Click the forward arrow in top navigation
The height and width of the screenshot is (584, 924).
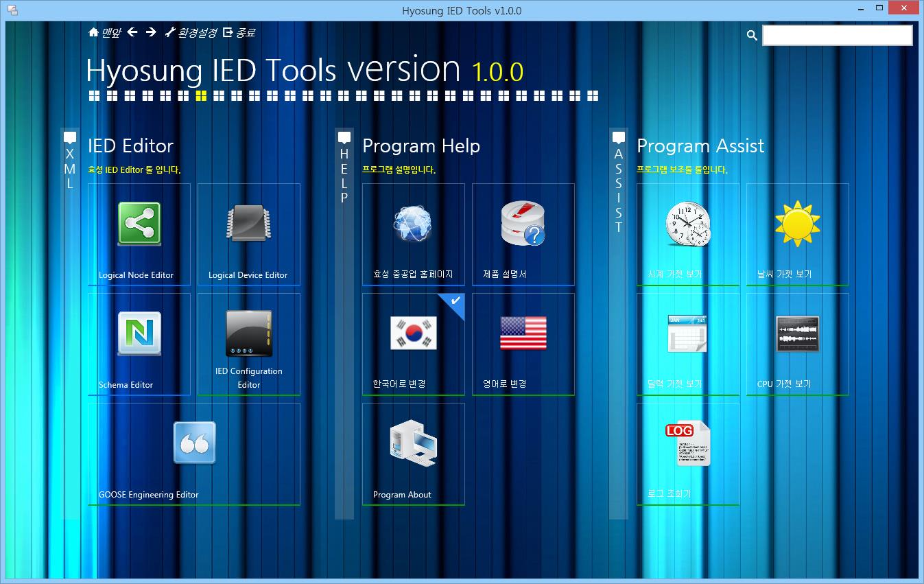pyautogui.click(x=151, y=32)
